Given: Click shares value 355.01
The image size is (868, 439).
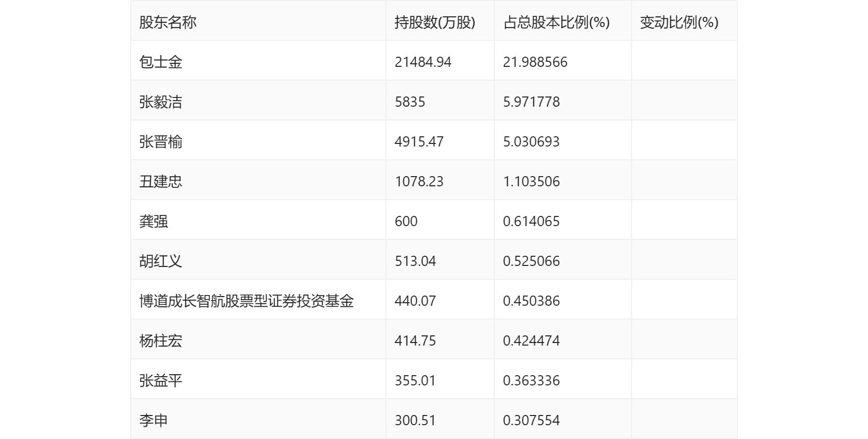Looking at the screenshot, I should (x=415, y=380).
